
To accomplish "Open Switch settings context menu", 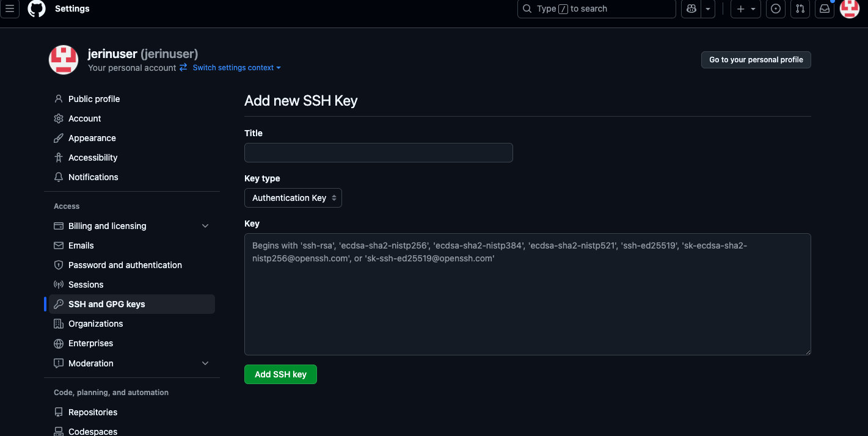I will (236, 68).
